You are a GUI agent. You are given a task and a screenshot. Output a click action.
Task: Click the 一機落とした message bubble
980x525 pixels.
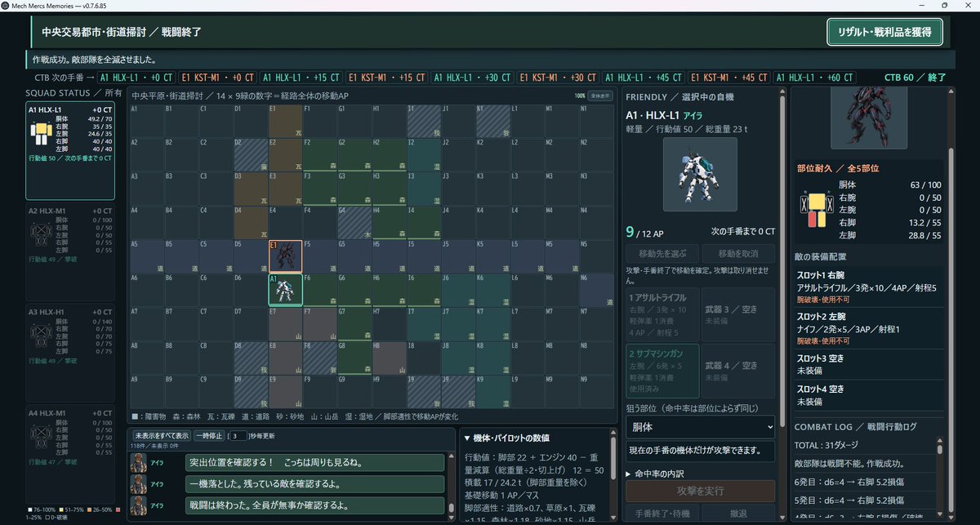(x=314, y=484)
